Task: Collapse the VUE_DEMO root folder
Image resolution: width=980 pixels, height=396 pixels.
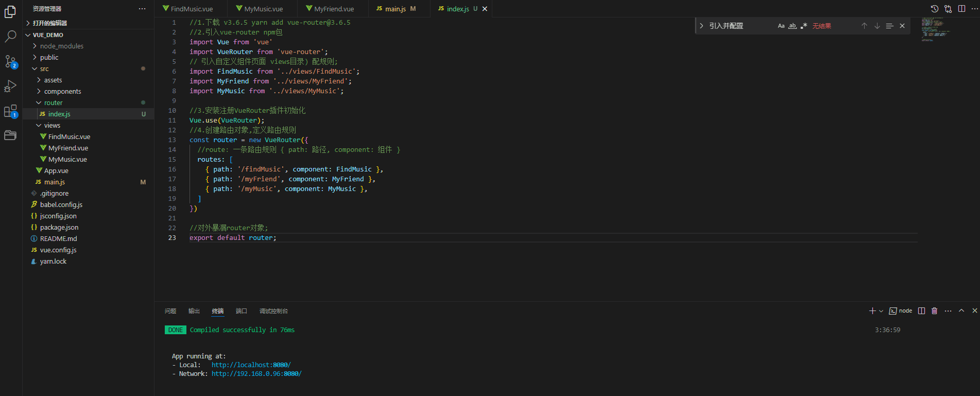Action: click(x=88, y=35)
